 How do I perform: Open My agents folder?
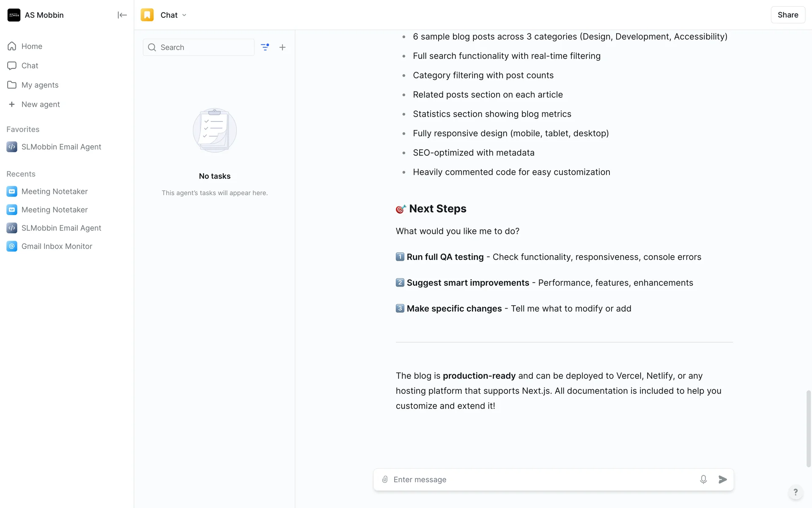[x=40, y=85]
